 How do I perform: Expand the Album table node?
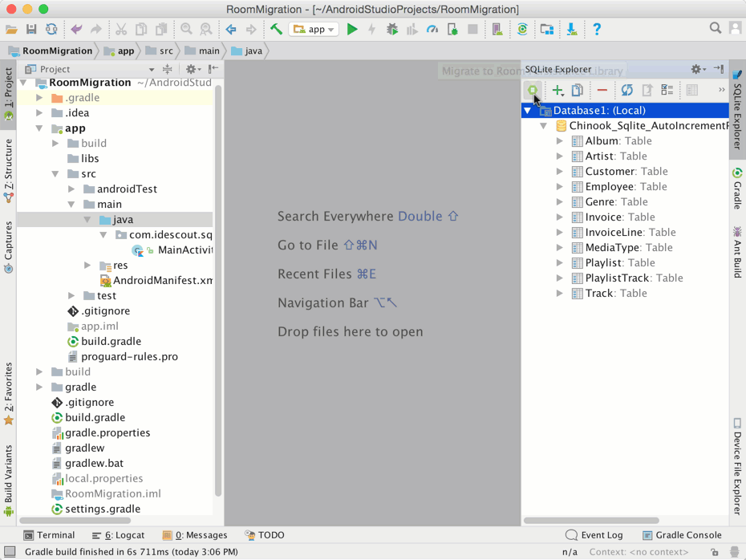[560, 141]
